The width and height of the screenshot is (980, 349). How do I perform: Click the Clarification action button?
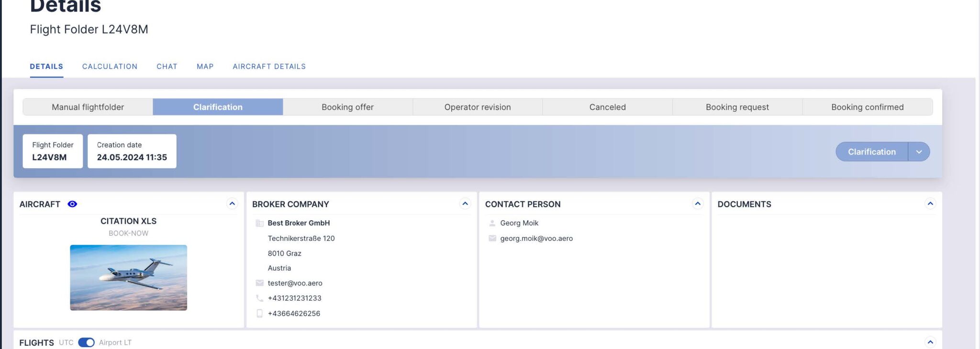pos(872,152)
